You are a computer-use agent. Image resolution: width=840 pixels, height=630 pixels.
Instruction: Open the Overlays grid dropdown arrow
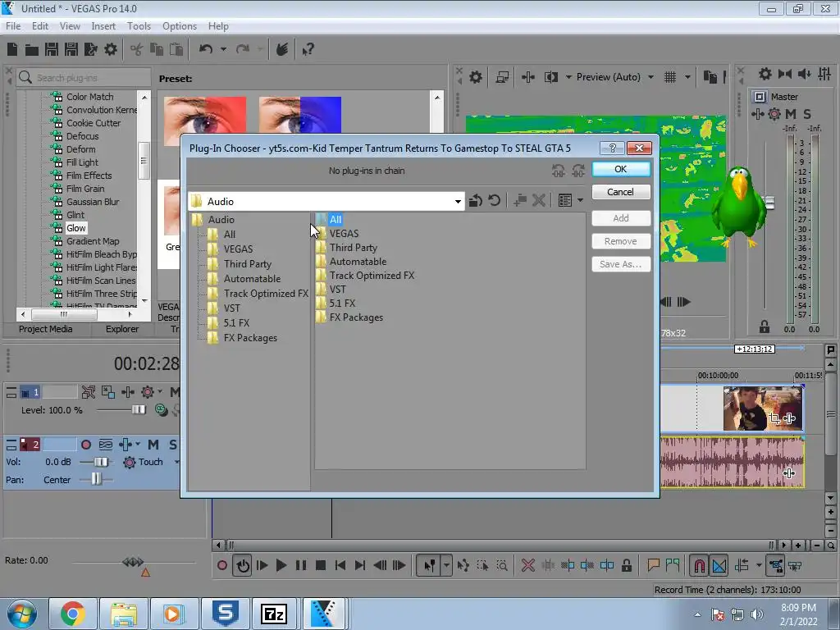[688, 77]
